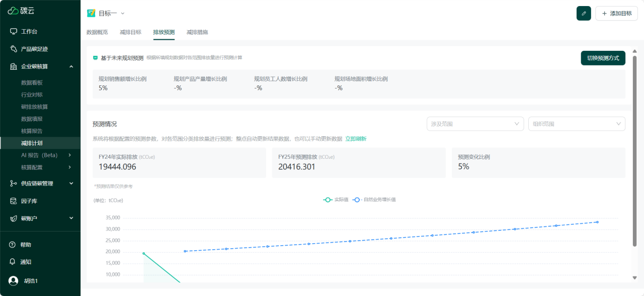Open the 组织范围 dropdown
644x296 pixels.
(577, 124)
